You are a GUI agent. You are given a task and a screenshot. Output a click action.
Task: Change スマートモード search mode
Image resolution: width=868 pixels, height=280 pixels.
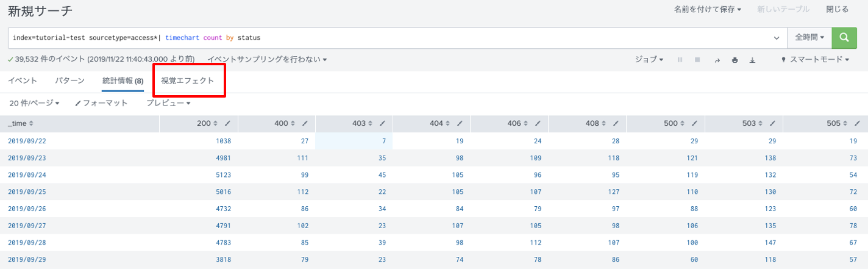[816, 60]
